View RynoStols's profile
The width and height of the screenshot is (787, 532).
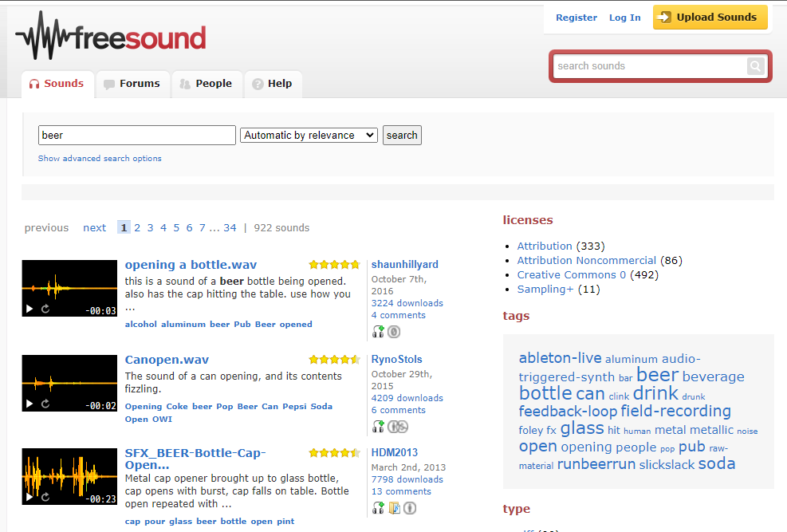pos(396,360)
